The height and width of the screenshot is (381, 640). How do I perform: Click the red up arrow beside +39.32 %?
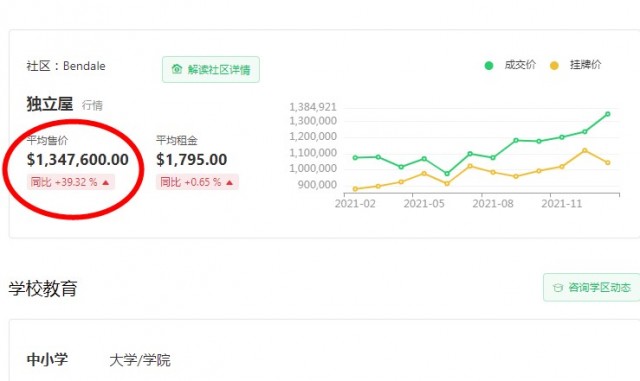106,183
